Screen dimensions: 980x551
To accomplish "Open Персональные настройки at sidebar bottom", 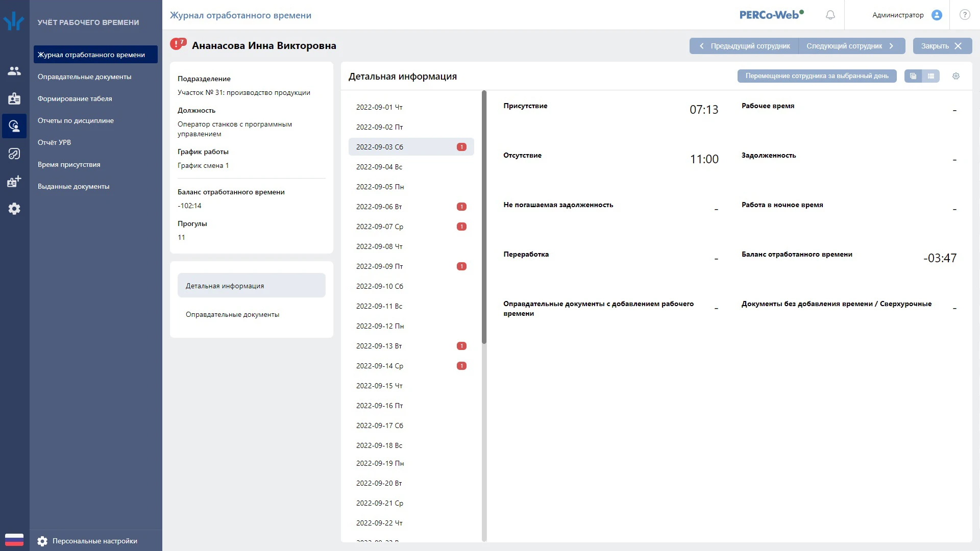I will tap(87, 541).
